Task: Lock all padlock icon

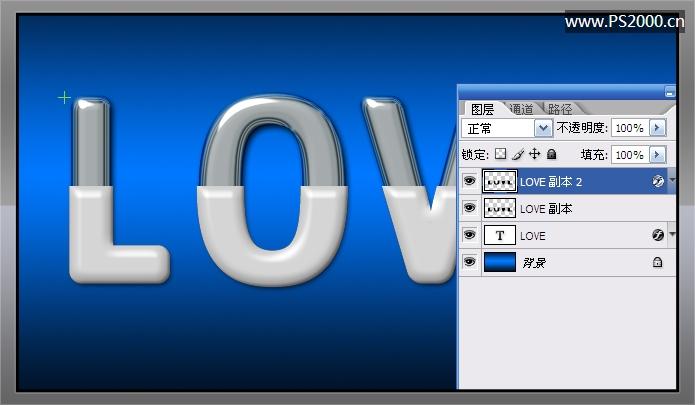Action: click(551, 154)
